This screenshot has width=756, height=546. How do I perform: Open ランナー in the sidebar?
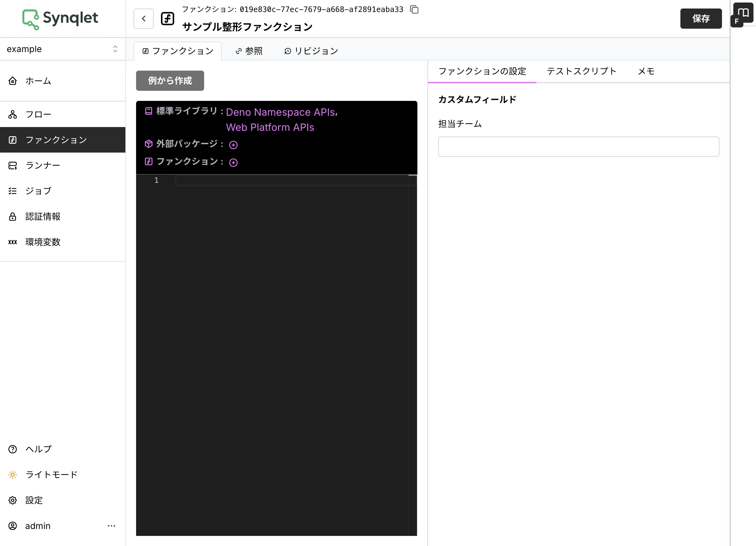point(63,166)
